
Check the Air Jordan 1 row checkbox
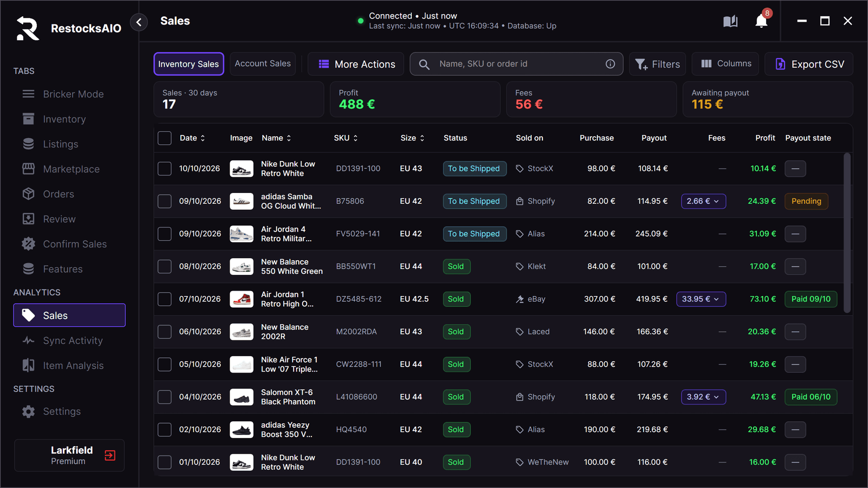164,299
